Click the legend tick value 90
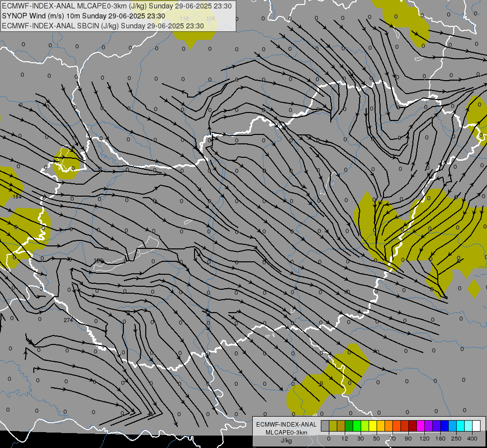487x448 pixels. [x=408, y=439]
